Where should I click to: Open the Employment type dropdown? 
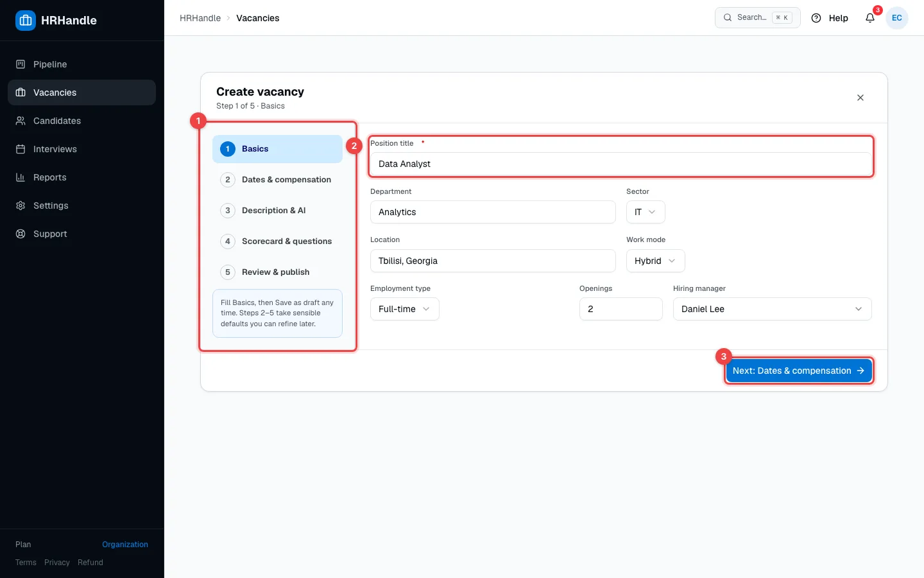pyautogui.click(x=405, y=309)
